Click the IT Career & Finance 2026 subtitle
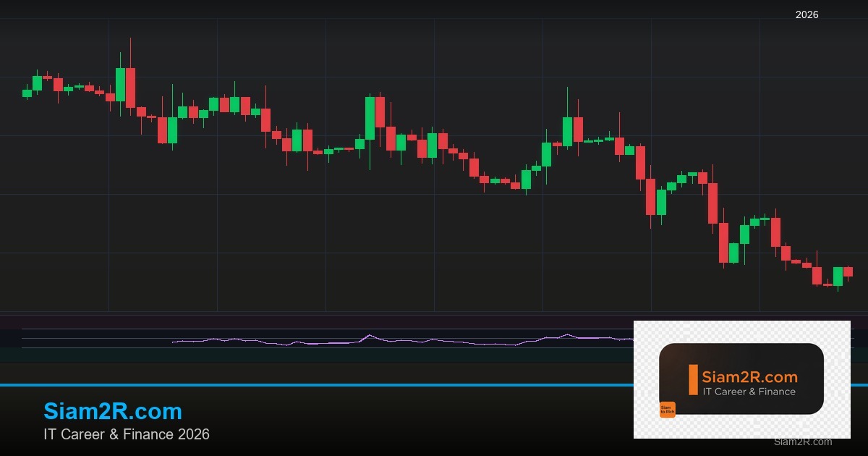This screenshot has height=456, width=868. tap(127, 434)
